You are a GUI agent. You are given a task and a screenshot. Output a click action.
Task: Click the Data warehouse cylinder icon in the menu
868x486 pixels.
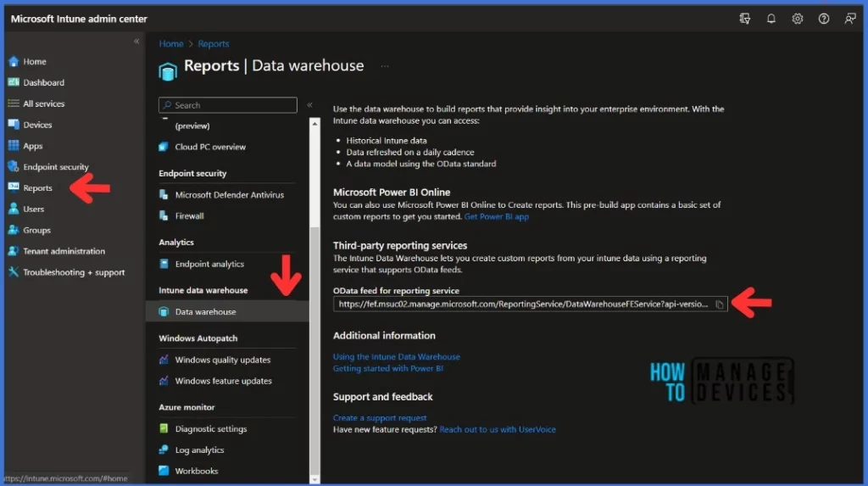click(164, 312)
